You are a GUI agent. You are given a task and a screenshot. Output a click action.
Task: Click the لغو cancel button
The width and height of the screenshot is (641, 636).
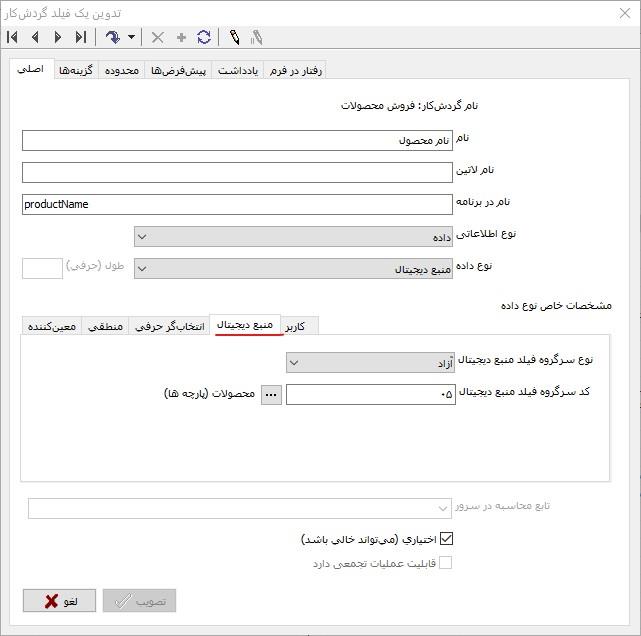[59, 600]
